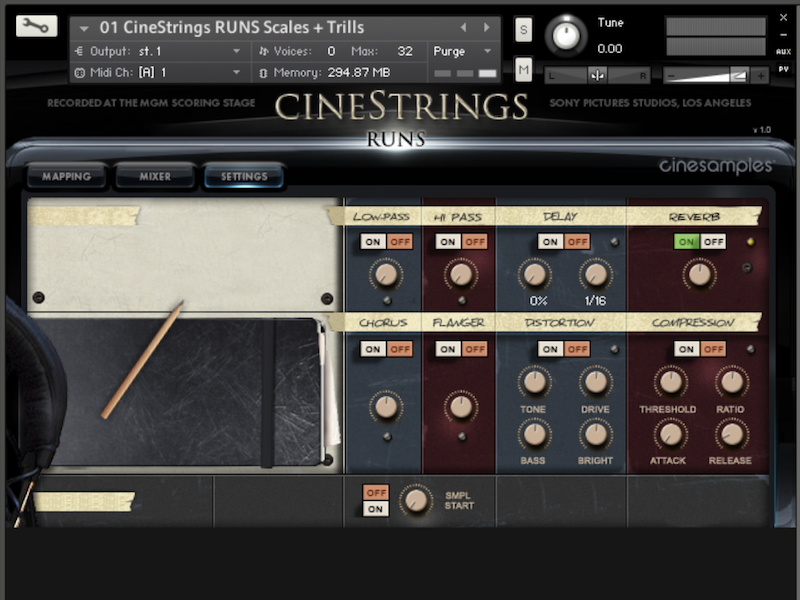
Task: Click the SMPL START knob
Action: pyautogui.click(x=416, y=500)
